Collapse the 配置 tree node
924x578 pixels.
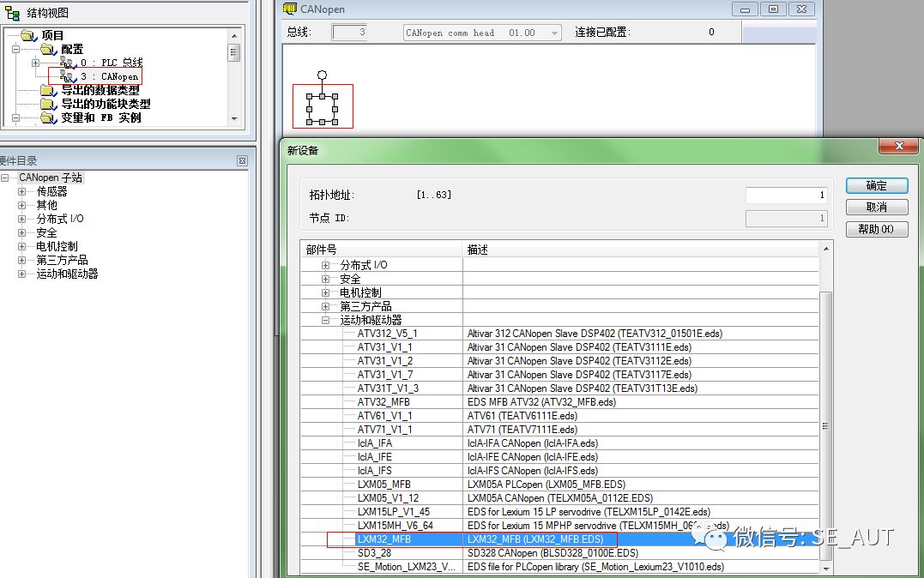[16, 49]
